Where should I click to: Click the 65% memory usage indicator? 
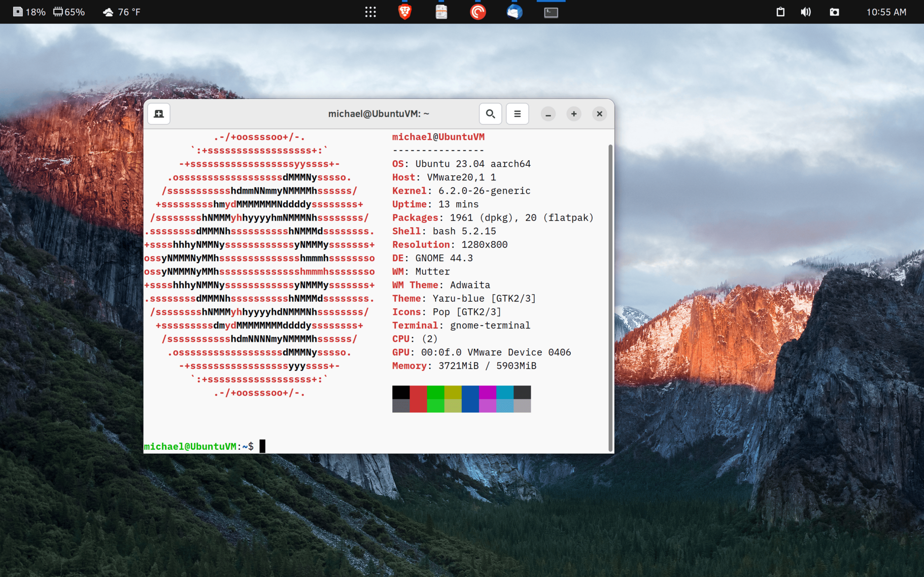tap(69, 12)
